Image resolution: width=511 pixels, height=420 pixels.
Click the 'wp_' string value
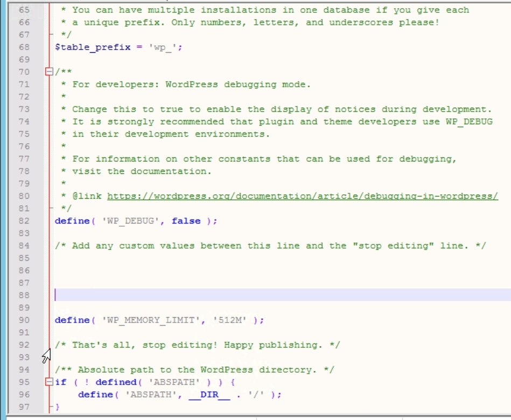pos(163,47)
